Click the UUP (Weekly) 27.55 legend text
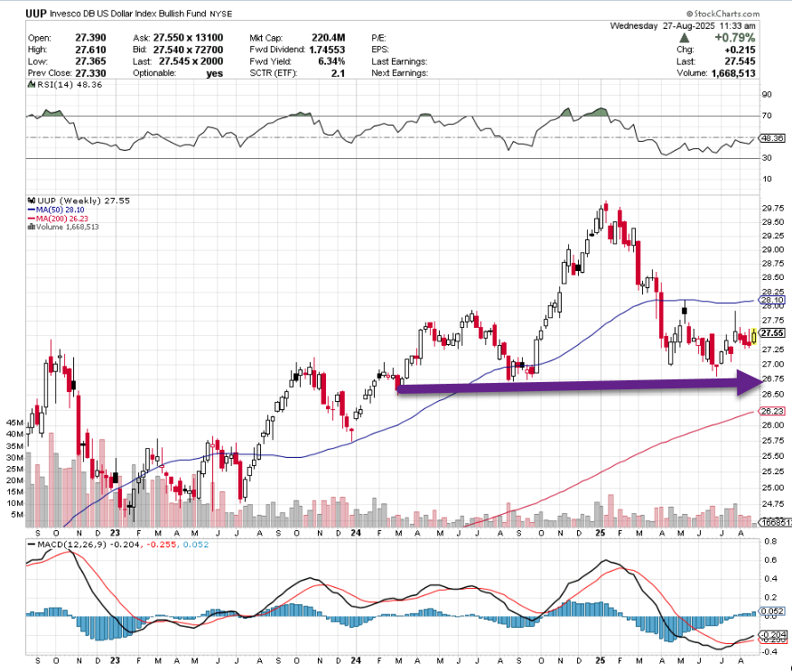The height and width of the screenshot is (672, 792). click(84, 201)
